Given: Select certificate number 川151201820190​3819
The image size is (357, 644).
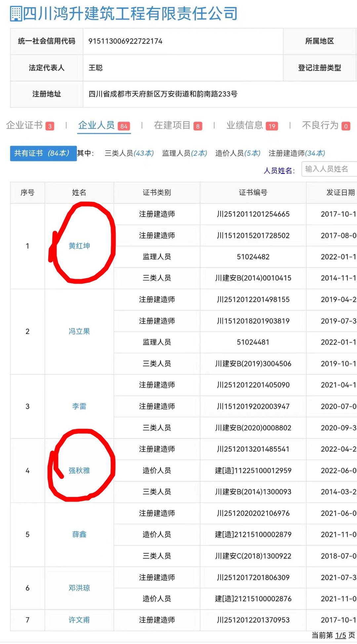Looking at the screenshot, I should 253,321.
